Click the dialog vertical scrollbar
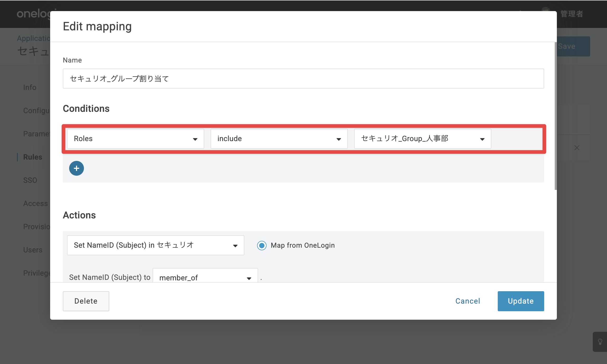Screen dimensions: 607x364 pos(556,116)
